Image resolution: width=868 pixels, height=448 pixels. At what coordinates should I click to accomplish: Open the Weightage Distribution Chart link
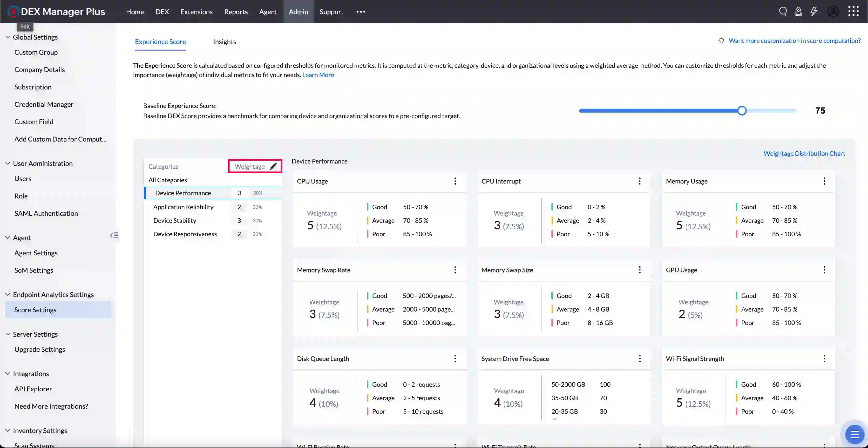pyautogui.click(x=804, y=154)
